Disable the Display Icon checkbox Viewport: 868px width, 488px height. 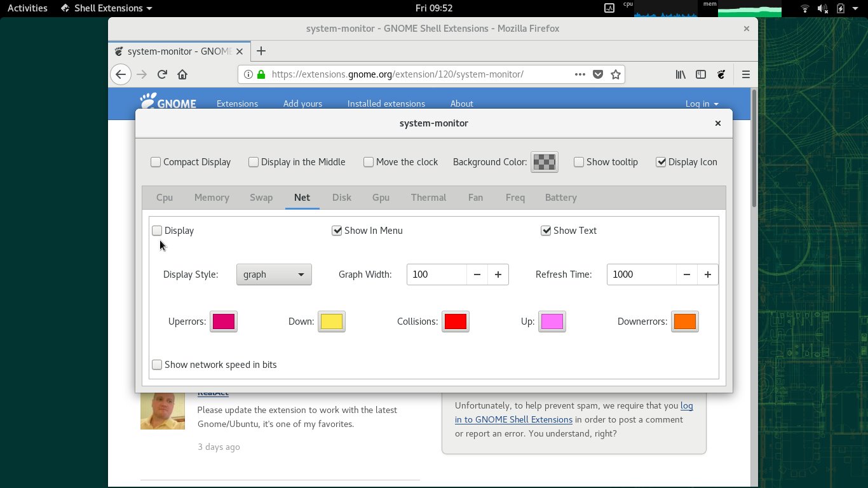click(661, 162)
